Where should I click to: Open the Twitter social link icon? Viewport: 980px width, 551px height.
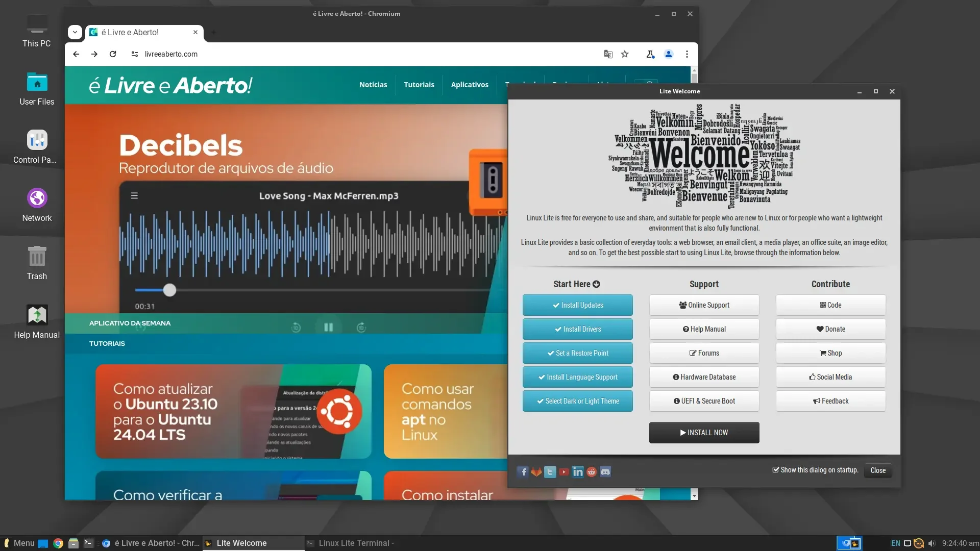(550, 472)
